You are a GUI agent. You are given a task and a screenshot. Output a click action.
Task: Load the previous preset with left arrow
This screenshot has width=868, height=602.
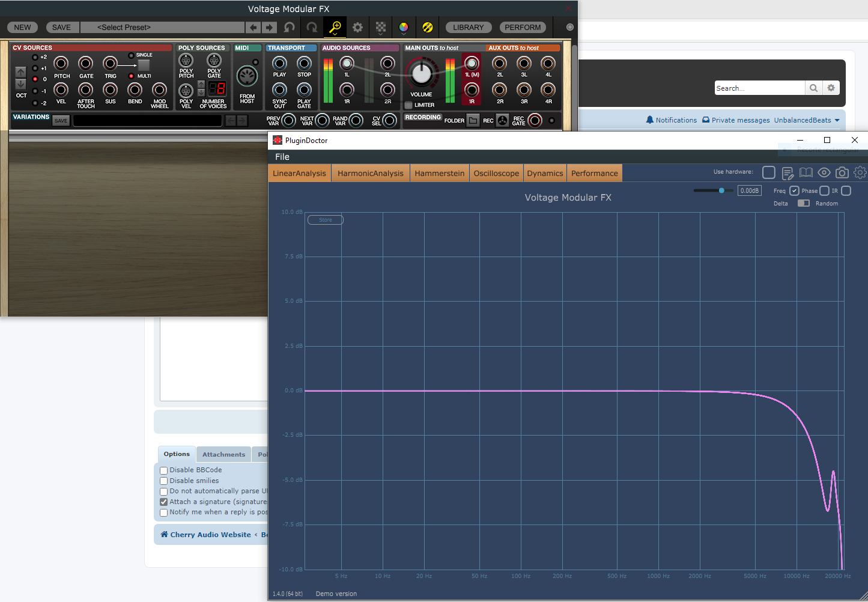click(253, 27)
